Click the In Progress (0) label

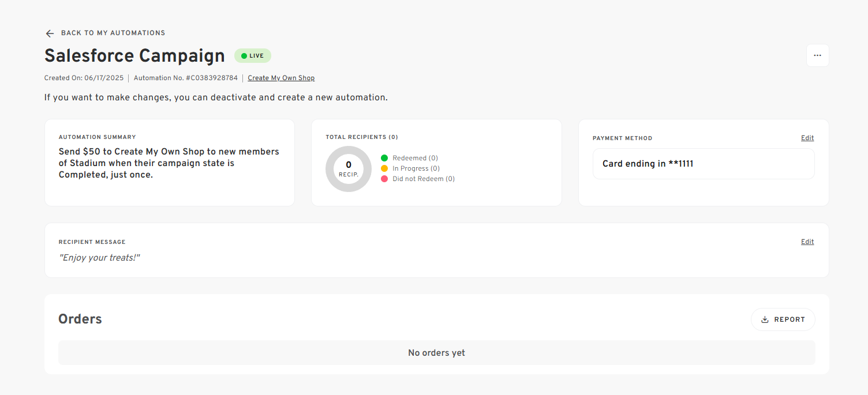click(416, 168)
